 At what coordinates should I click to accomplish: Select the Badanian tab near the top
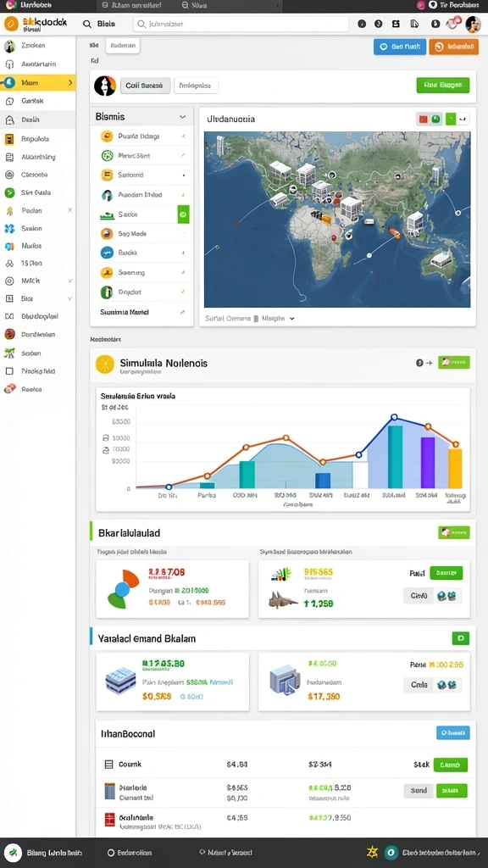click(x=122, y=47)
